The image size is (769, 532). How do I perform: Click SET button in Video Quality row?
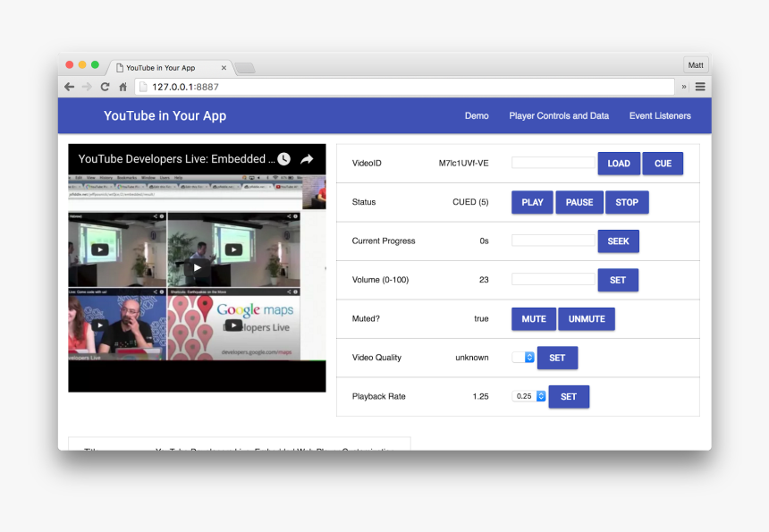(x=557, y=358)
